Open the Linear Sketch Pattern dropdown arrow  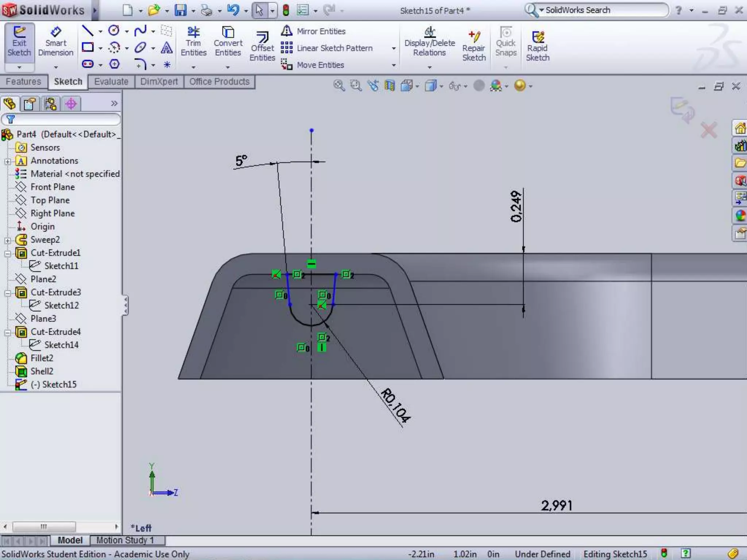[x=394, y=48]
